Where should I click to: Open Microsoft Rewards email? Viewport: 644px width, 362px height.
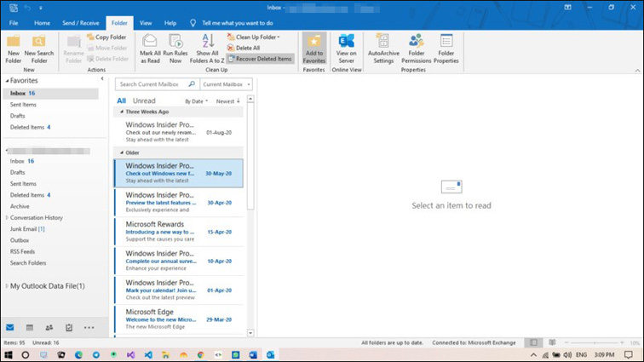coord(179,232)
